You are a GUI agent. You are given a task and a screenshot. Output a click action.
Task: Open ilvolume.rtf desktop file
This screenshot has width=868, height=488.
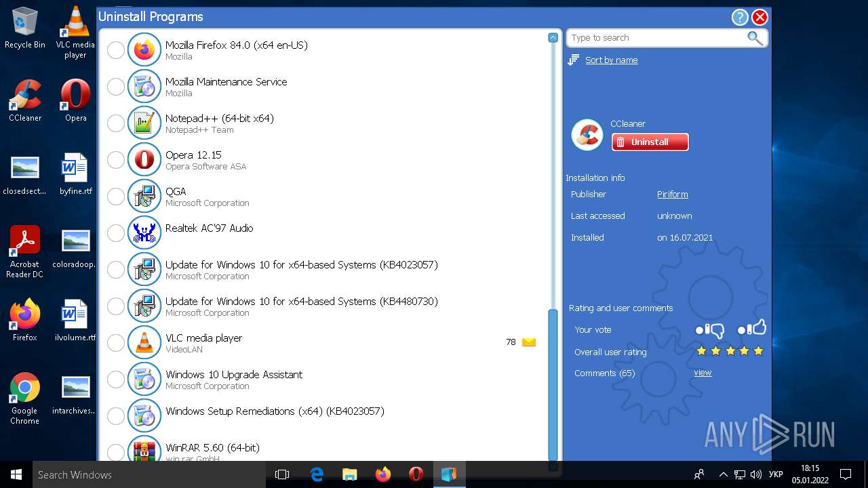[75, 321]
